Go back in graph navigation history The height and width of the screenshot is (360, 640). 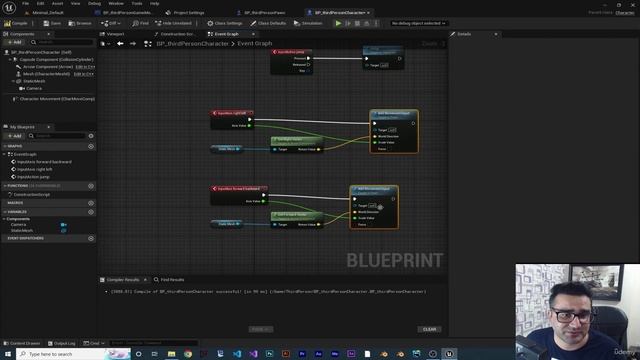tap(120, 43)
